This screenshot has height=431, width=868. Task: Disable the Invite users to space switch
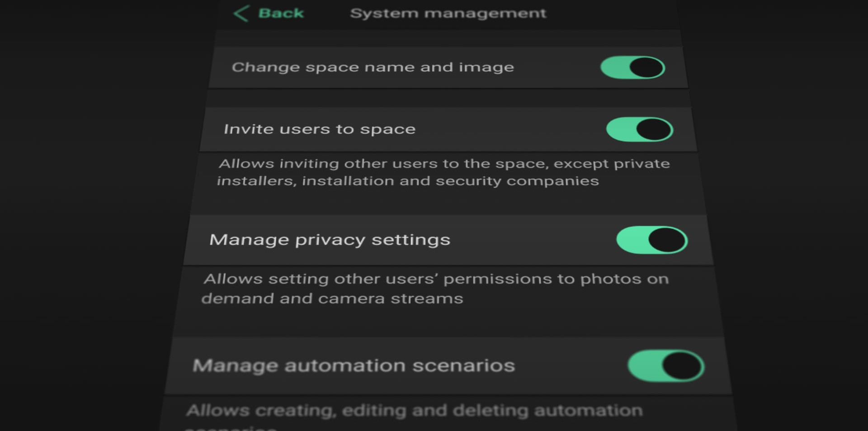tap(639, 129)
